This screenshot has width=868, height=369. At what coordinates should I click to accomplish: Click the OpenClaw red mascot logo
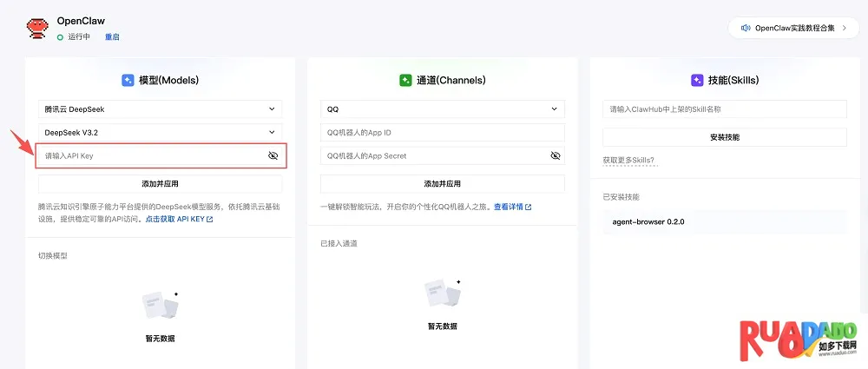click(37, 29)
